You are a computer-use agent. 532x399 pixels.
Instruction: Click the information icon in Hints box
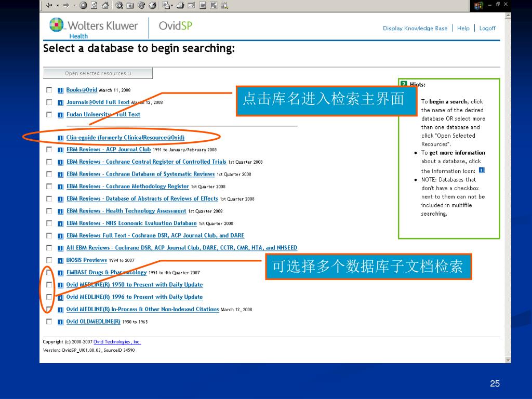[482, 170]
